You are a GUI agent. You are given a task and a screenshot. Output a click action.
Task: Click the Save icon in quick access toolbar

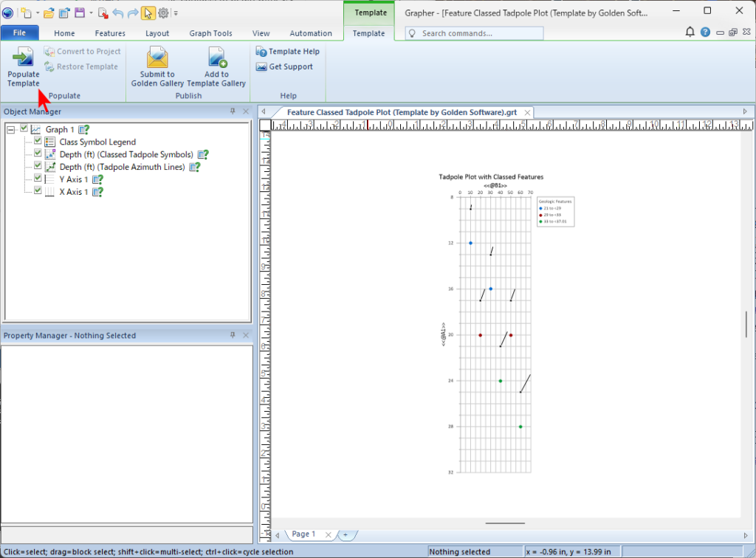[x=79, y=13]
